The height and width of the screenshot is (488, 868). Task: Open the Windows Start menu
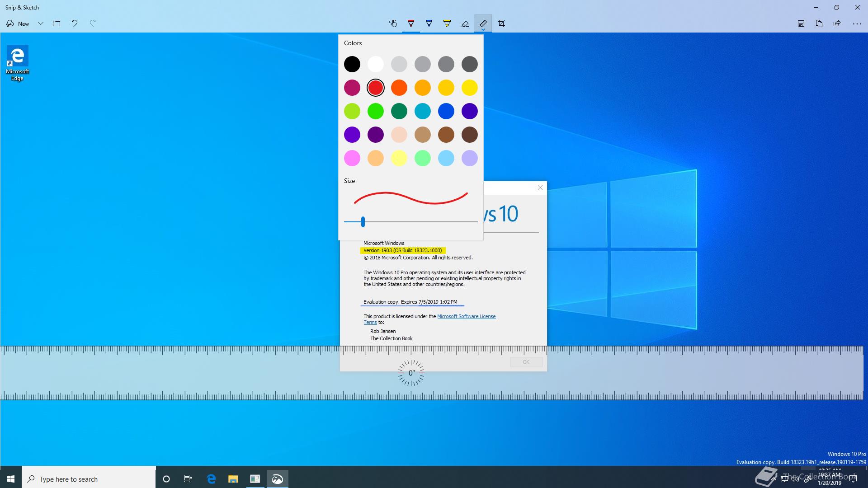point(11,479)
